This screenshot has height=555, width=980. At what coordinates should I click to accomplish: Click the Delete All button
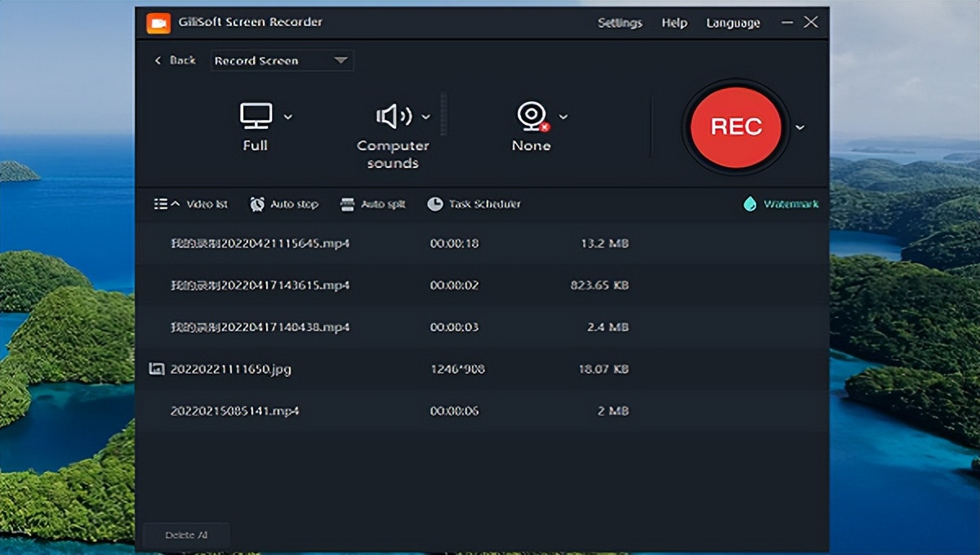[x=186, y=535]
